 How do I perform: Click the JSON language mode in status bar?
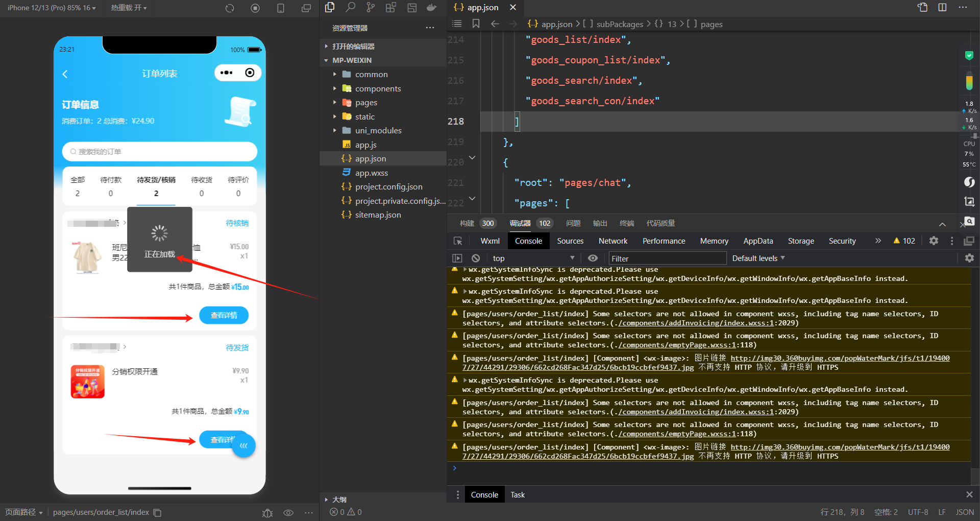coord(965,512)
